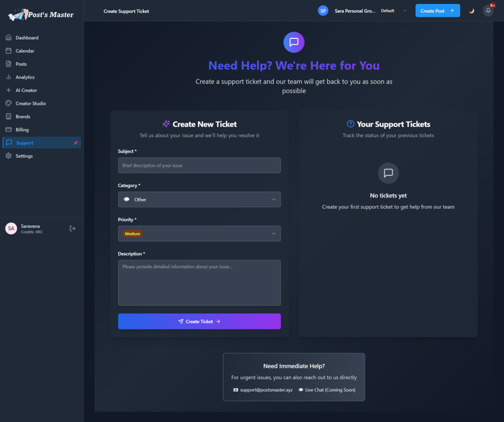The image size is (504, 422).
Task: Click the logout icon beside Saravana
Action: 73,228
